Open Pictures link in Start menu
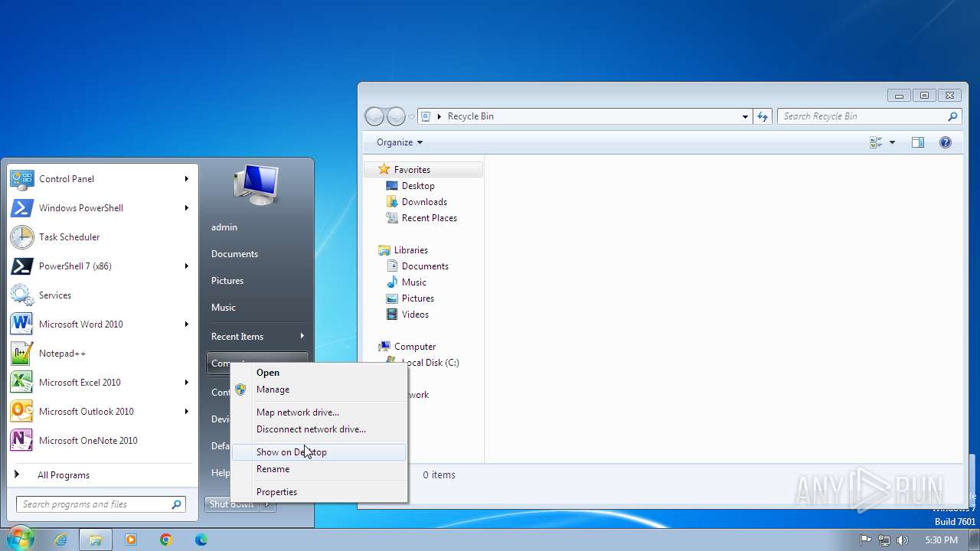The width and height of the screenshot is (980, 551). 227,281
